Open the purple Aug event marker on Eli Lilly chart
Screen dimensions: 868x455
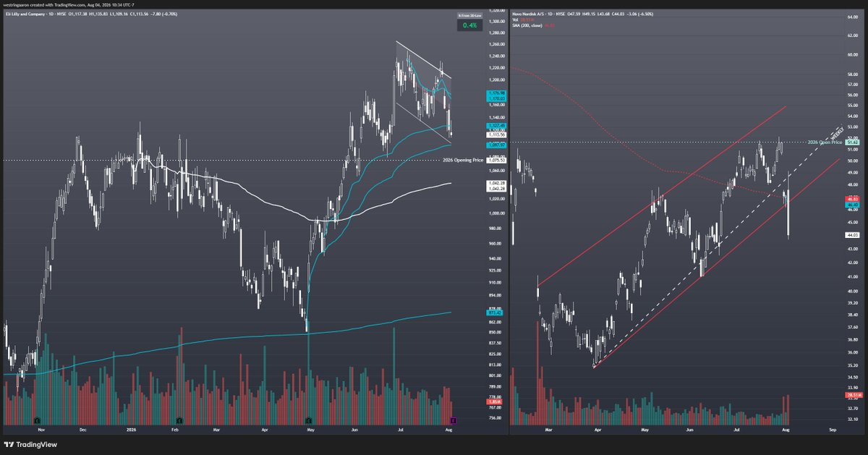454,420
